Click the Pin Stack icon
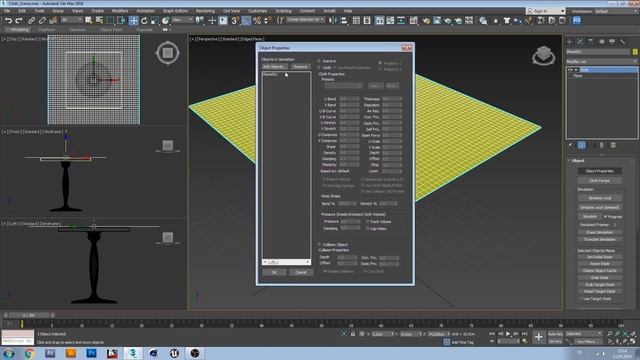 [x=571, y=145]
